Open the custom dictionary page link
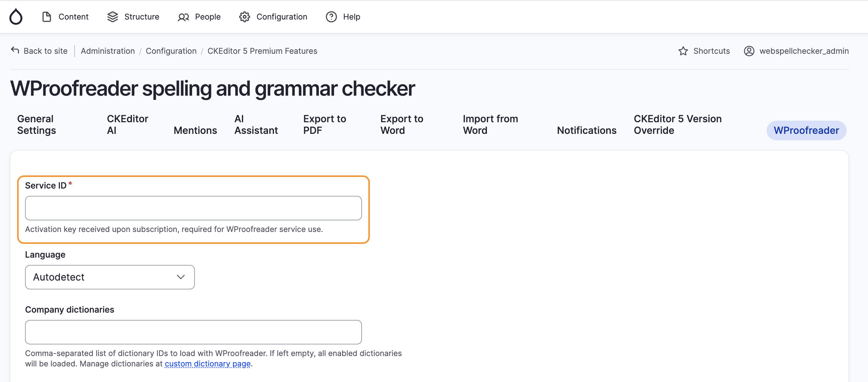Viewport: 868px width, 382px height. coord(208,364)
